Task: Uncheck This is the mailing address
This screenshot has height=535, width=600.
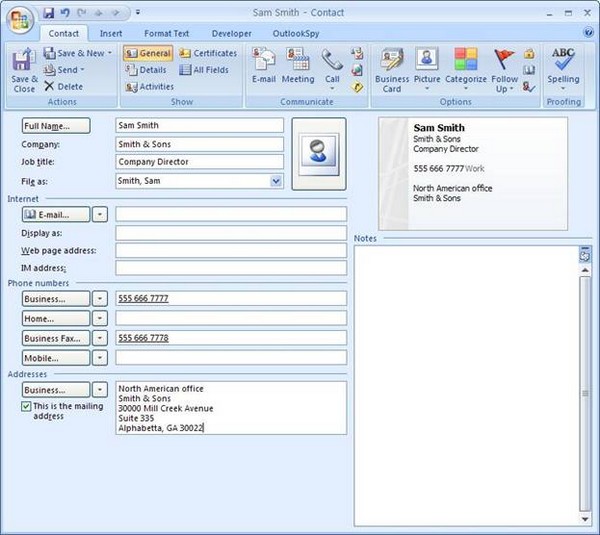Action: pos(26,406)
